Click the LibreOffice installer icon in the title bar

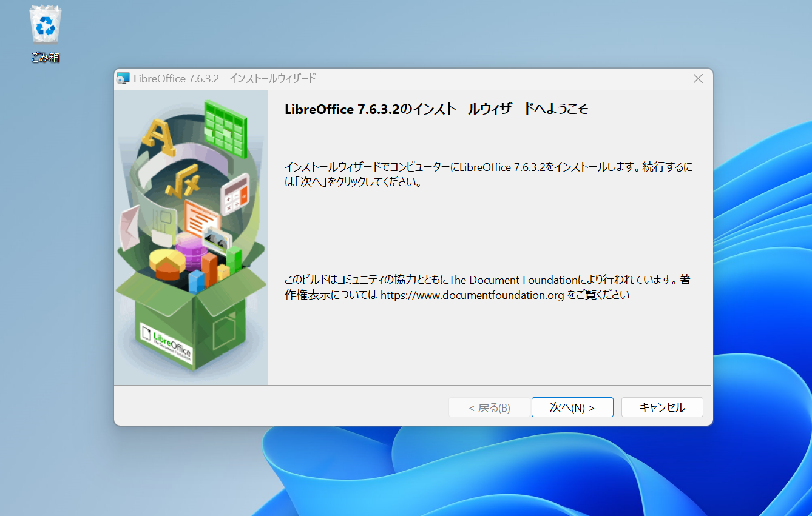click(x=123, y=78)
